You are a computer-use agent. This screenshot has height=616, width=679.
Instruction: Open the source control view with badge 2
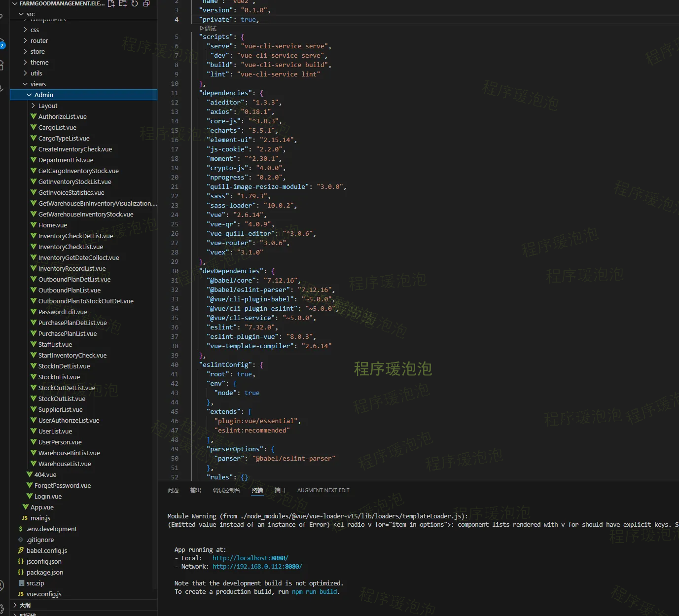pyautogui.click(x=2, y=43)
